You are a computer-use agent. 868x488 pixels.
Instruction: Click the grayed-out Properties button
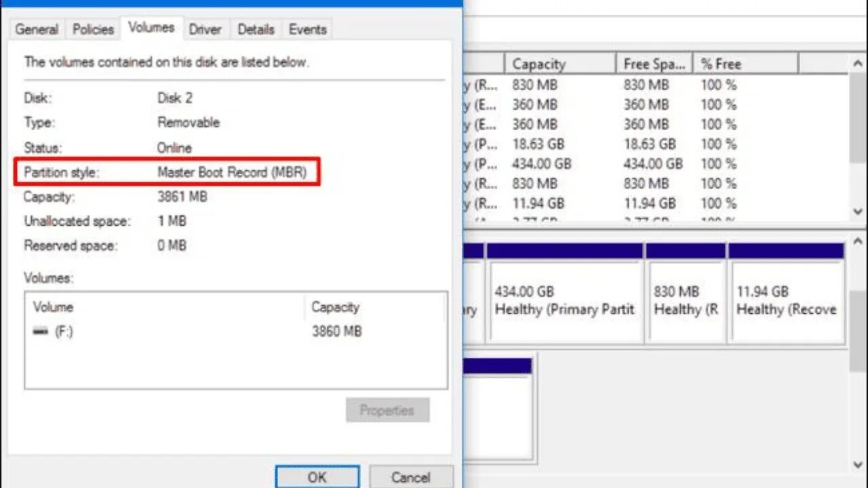pos(387,409)
